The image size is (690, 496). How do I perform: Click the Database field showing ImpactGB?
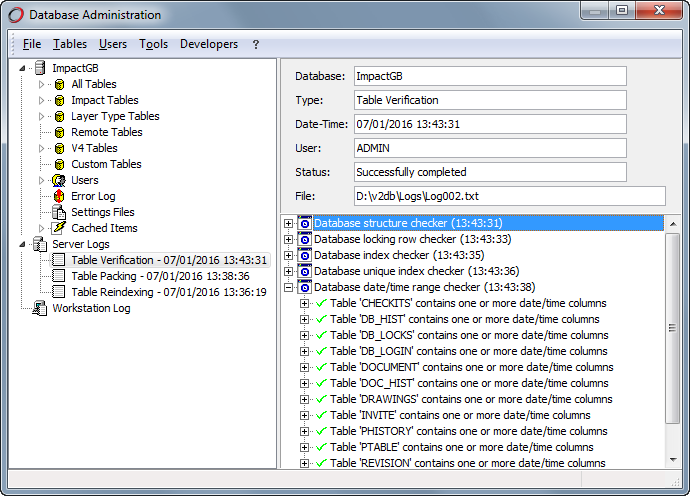[x=490, y=76]
